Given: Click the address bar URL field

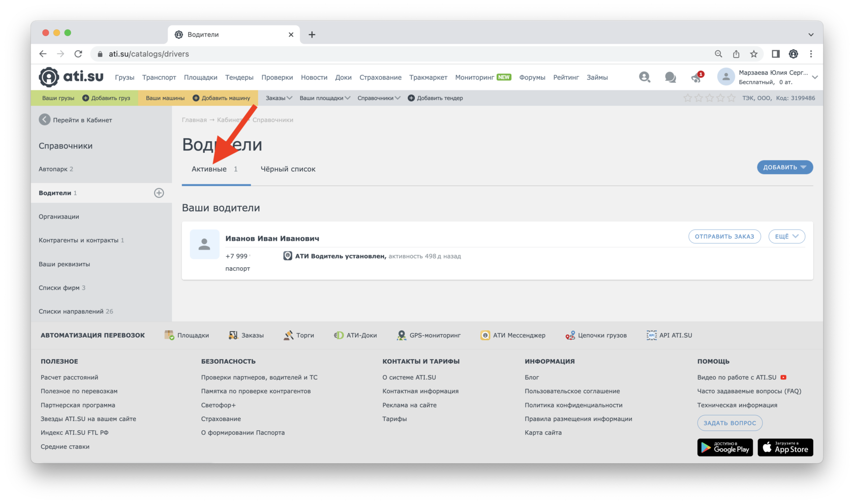Looking at the screenshot, I should [402, 54].
